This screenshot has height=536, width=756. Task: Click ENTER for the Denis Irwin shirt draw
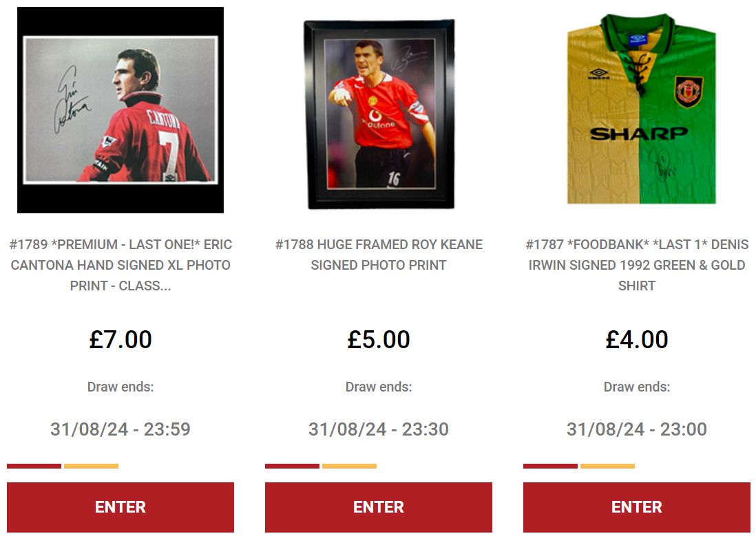(637, 507)
